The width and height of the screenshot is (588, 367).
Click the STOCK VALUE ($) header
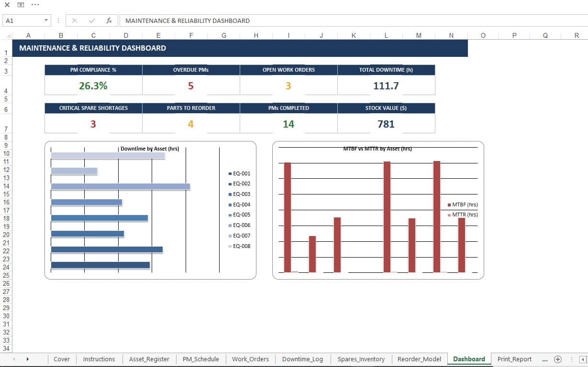386,108
